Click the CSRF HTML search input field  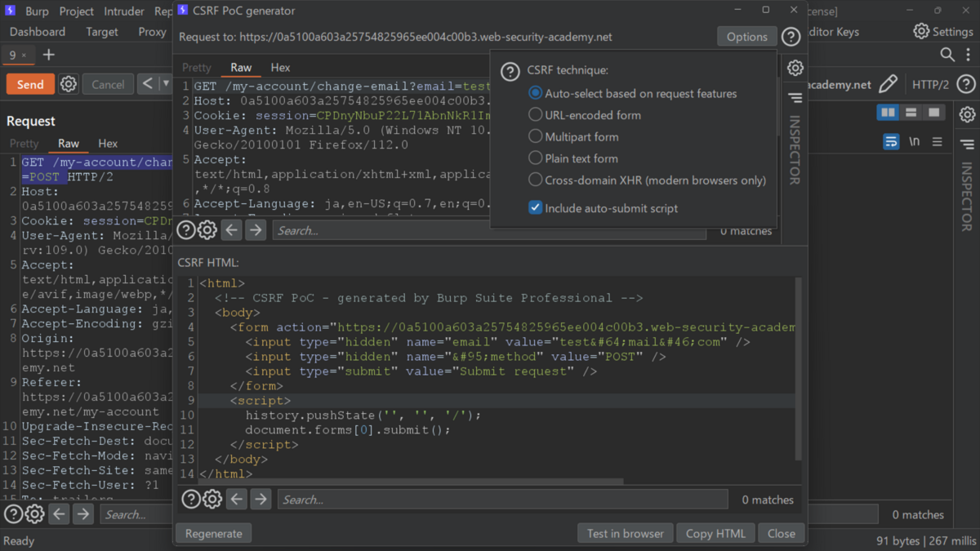(x=502, y=499)
